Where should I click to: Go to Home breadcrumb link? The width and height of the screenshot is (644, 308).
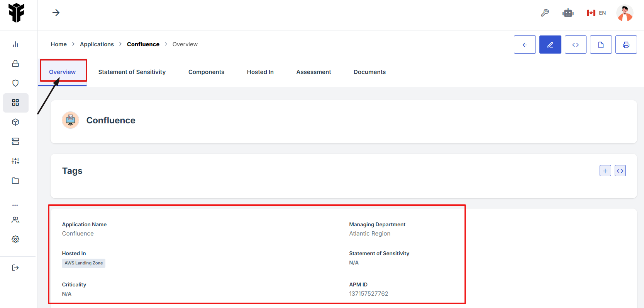point(59,44)
